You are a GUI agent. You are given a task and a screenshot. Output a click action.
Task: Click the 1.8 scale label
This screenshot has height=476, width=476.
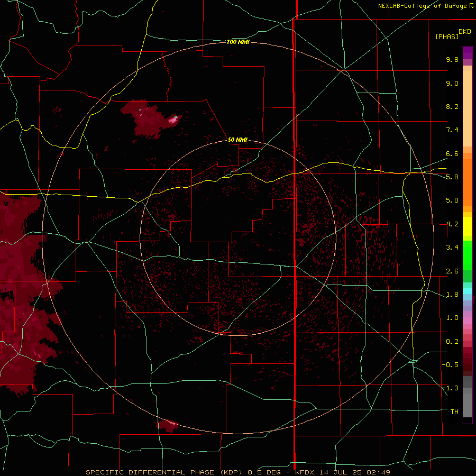[x=452, y=295]
